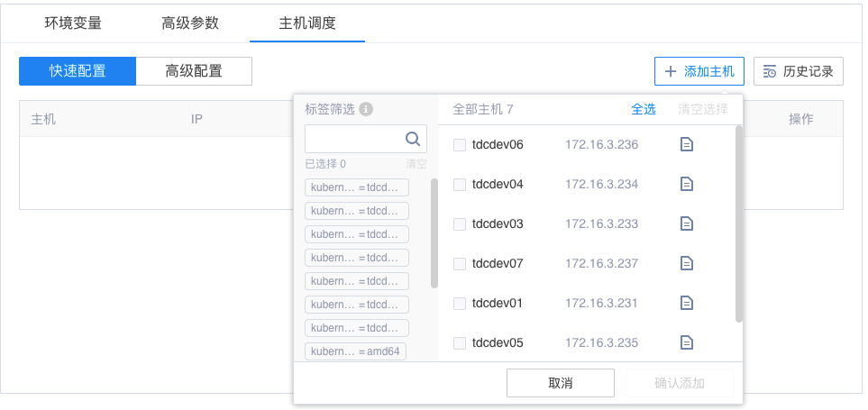This screenshot has height=410, width=868.
Task: Open details icon for tdcdev05
Action: point(687,342)
